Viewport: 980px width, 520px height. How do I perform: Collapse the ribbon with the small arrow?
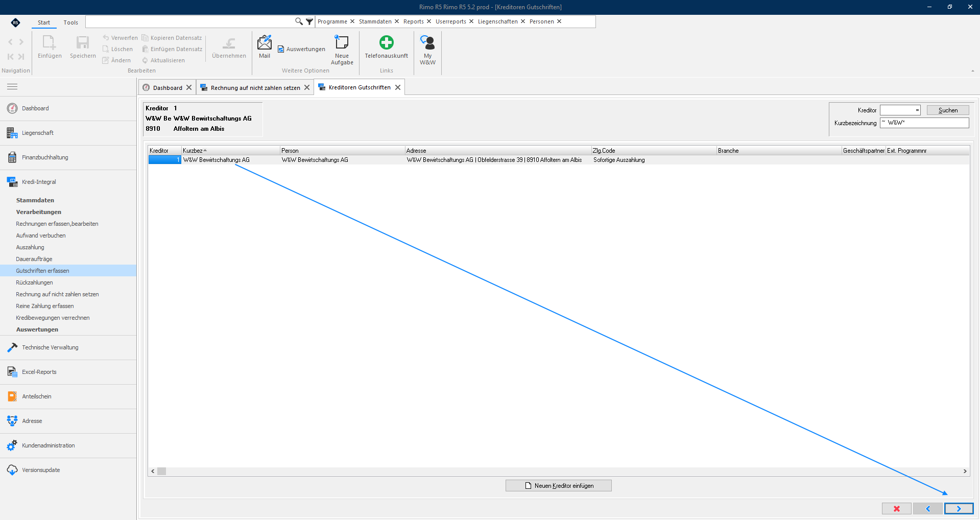tap(972, 71)
